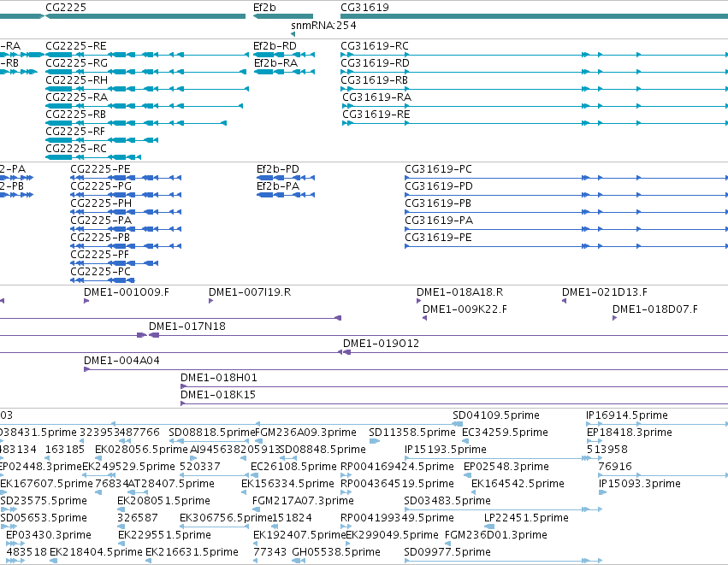Select the small snmRNA:254 arrow glyph
Screen dimensions: 728x565
293,34
